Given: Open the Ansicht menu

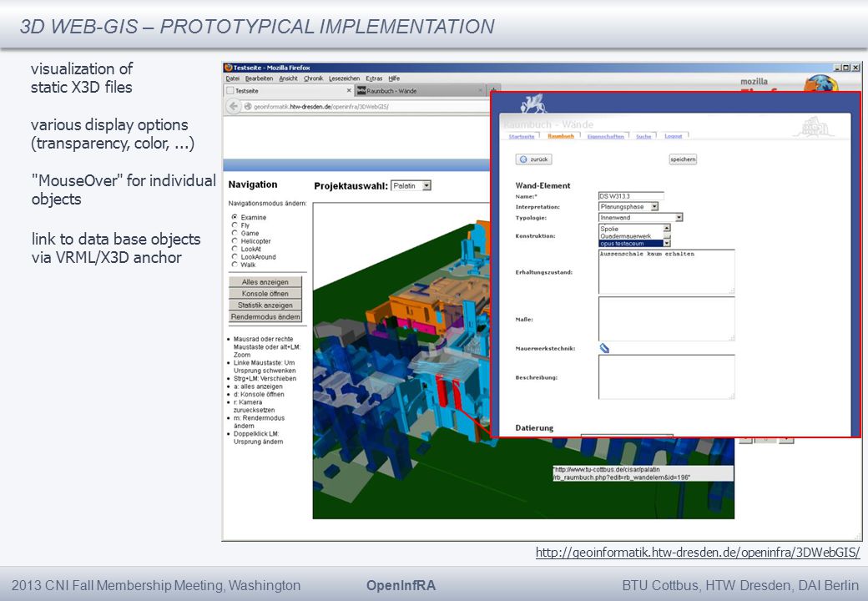Looking at the screenshot, I should tap(289, 78).
